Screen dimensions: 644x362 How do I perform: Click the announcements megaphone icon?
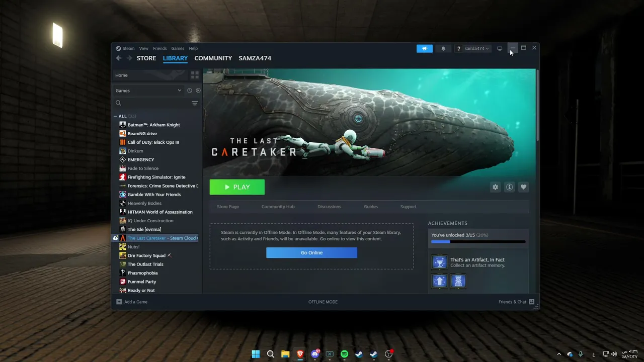click(x=424, y=48)
